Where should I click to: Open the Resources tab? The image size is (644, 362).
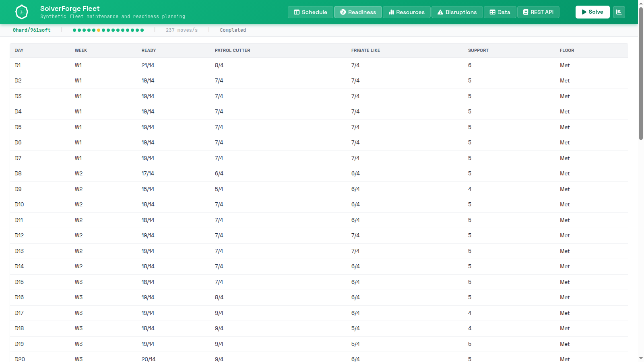pyautogui.click(x=407, y=12)
